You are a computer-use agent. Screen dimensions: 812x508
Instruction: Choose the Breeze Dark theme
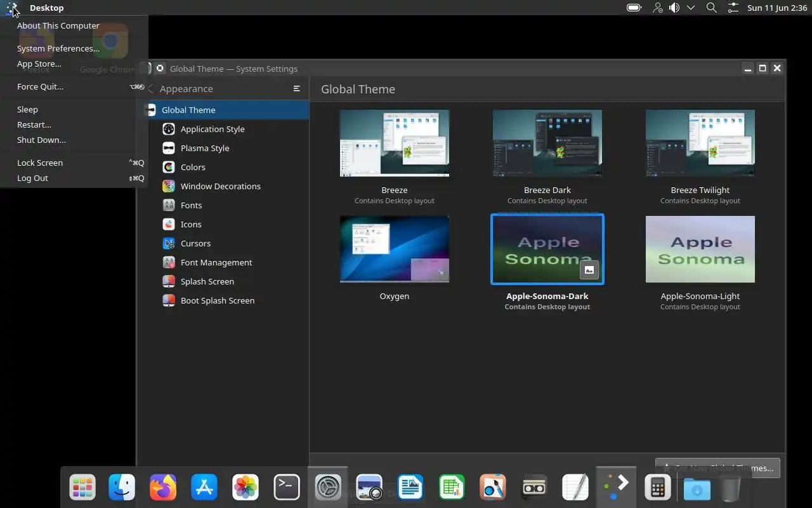pos(547,144)
